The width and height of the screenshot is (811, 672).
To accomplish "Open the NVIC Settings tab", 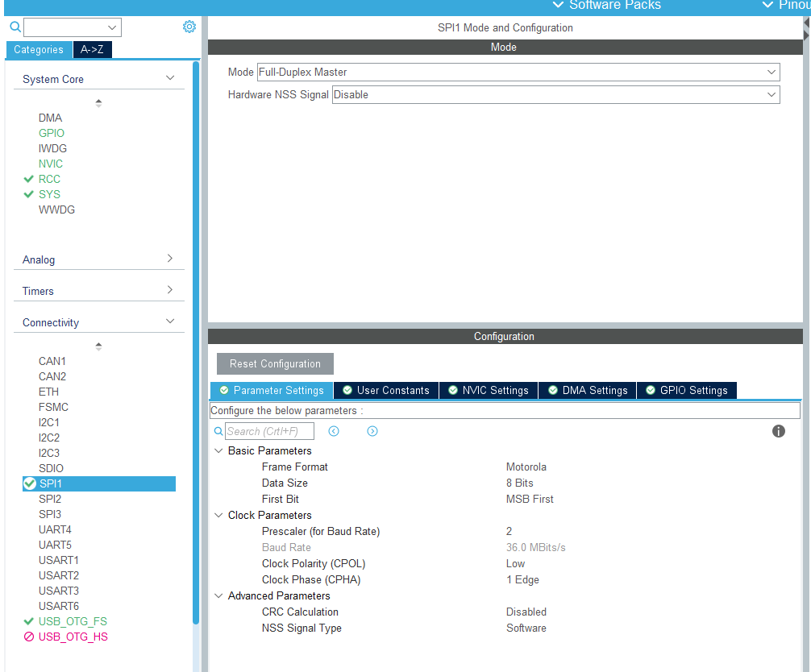I will [489, 390].
